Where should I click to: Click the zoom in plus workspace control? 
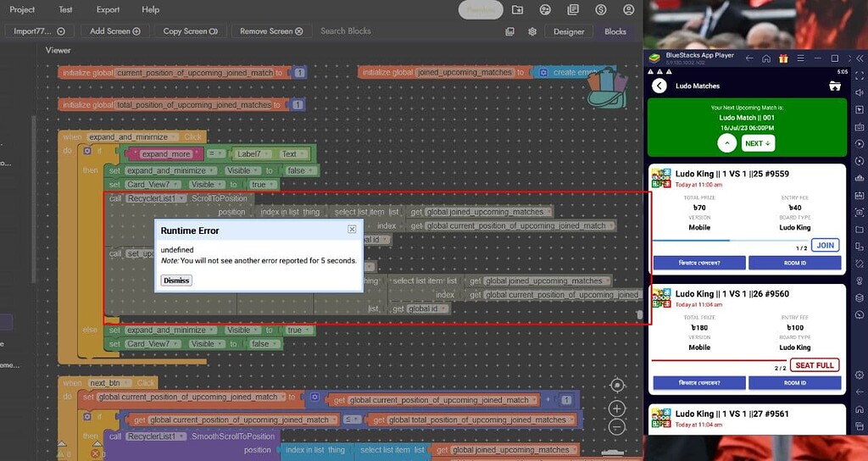click(x=617, y=408)
